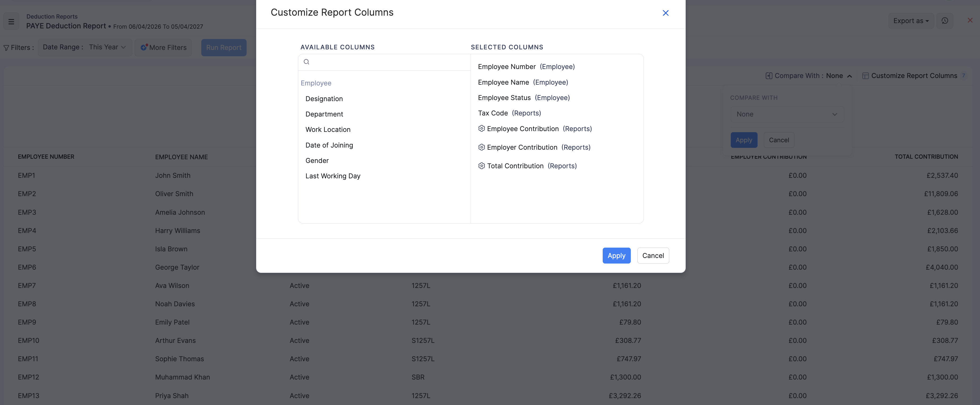The width and height of the screenshot is (980, 405).
Task: Click the search magnifier icon in Available Columns
Action: point(306,62)
